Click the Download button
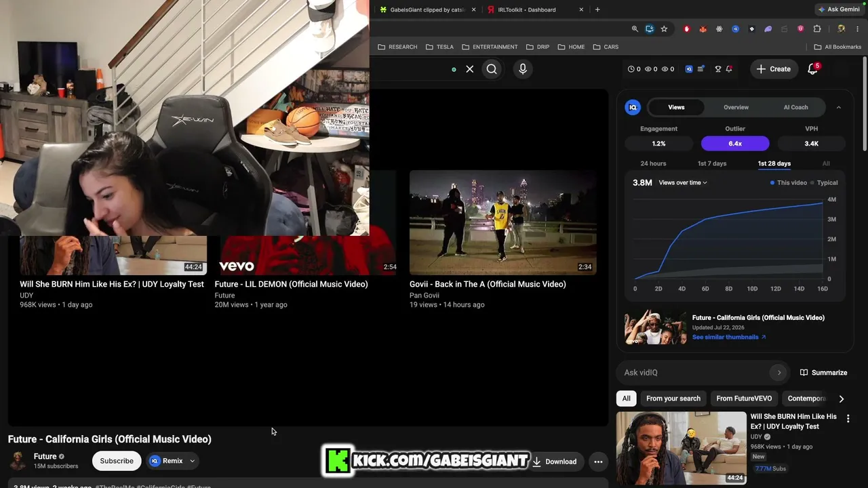This screenshot has height=488, width=868. coord(554,462)
